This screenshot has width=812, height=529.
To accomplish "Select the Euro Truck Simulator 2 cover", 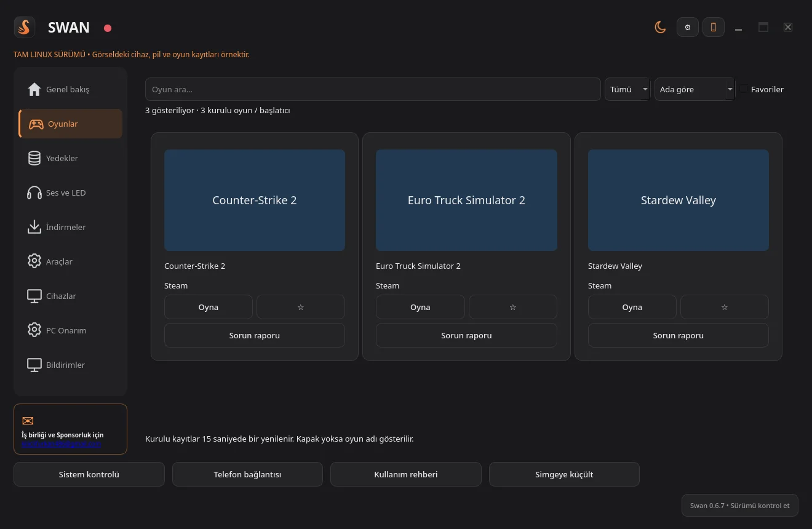I will tap(466, 200).
